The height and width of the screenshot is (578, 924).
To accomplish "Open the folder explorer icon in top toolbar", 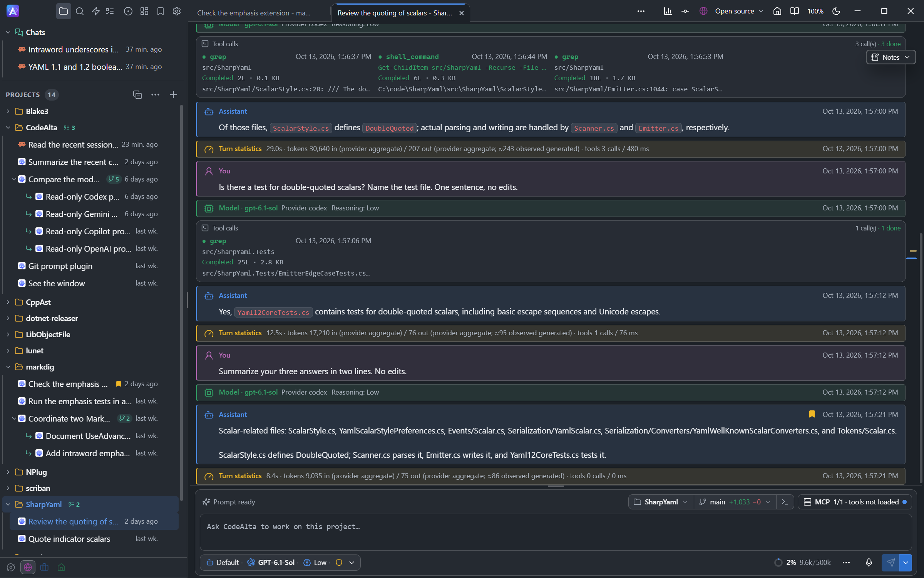I will 64,11.
